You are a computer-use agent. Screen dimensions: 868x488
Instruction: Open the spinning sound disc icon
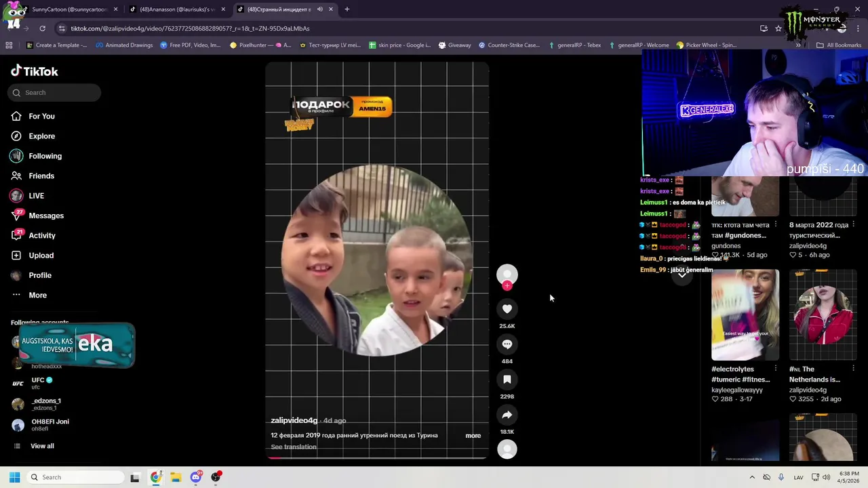507,449
